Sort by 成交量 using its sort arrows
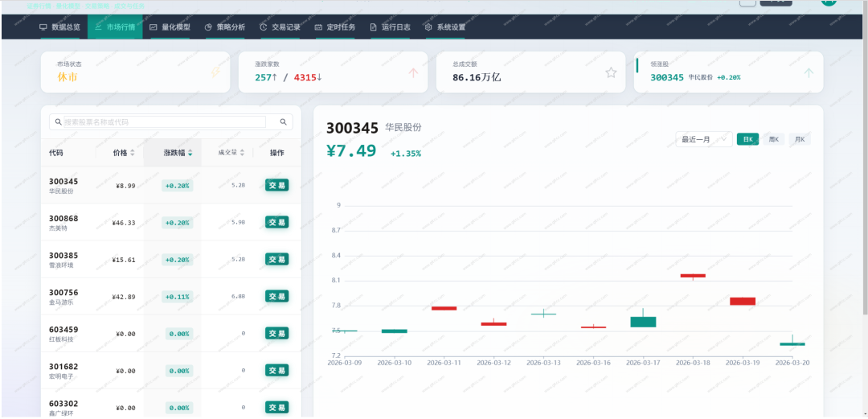 pyautogui.click(x=242, y=153)
